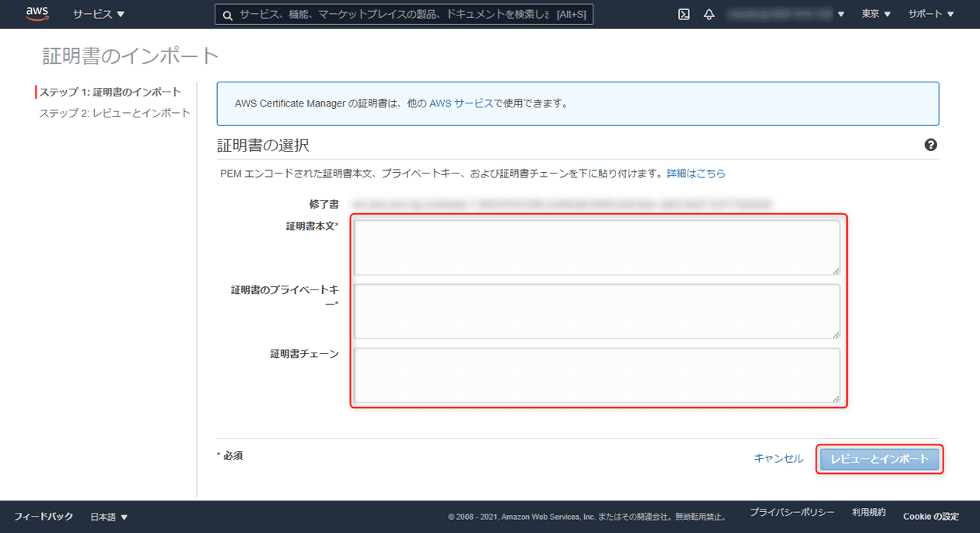This screenshot has width=980, height=533.
Task: Open the account name dropdown
Action: pos(786,13)
